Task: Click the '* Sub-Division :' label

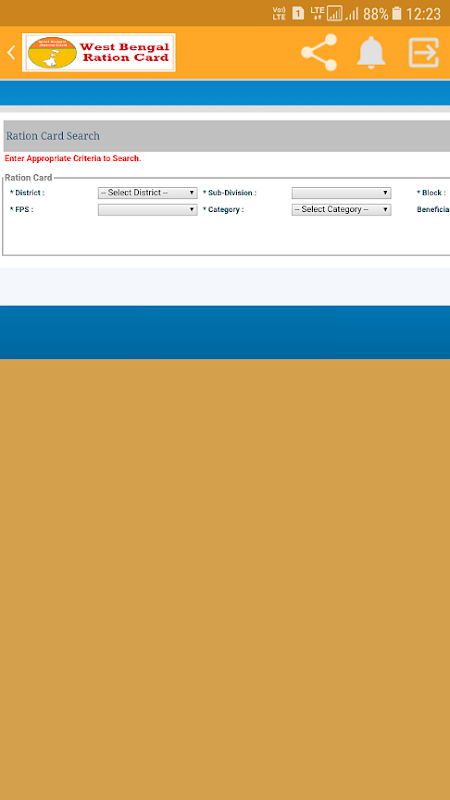Action: [230, 193]
